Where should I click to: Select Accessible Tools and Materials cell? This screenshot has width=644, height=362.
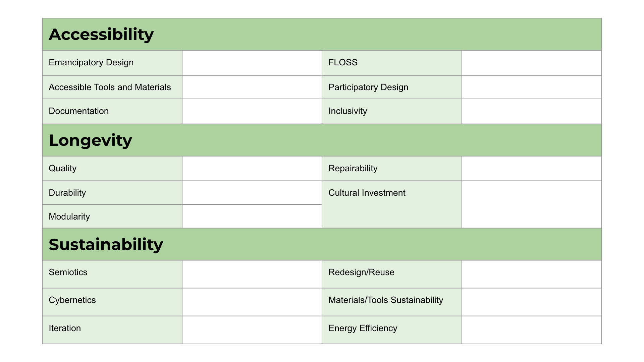coord(112,87)
